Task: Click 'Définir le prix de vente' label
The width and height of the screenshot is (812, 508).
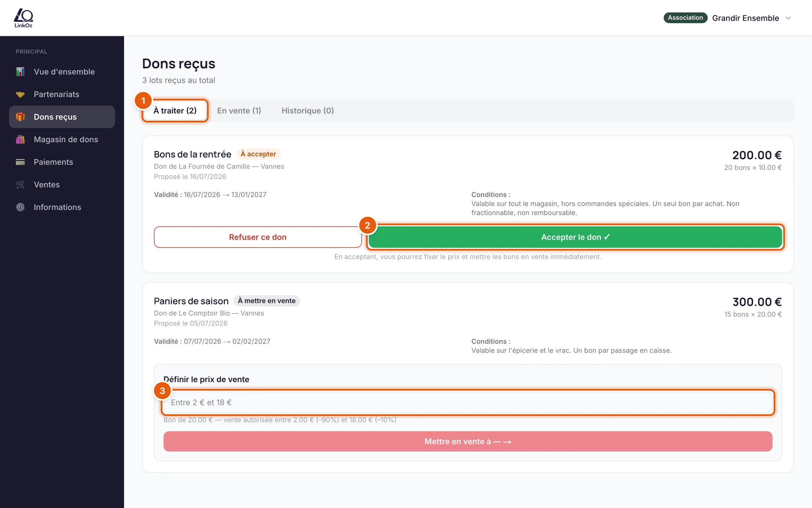Action: [206, 379]
